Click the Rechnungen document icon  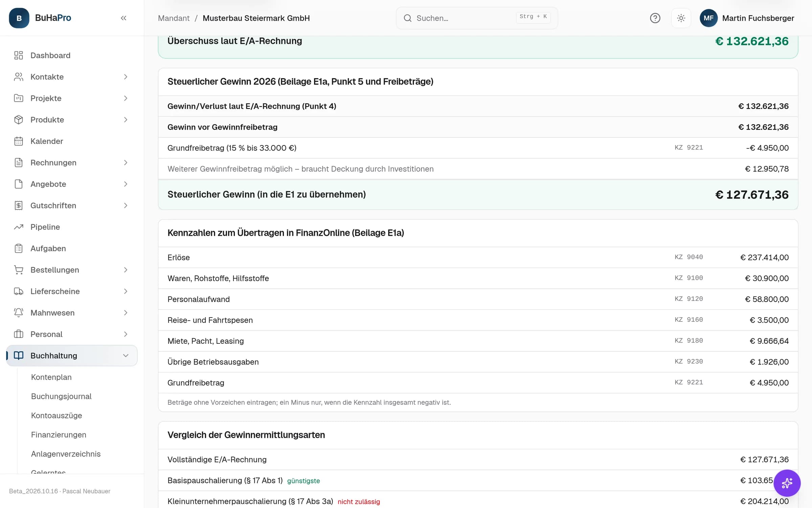point(19,163)
